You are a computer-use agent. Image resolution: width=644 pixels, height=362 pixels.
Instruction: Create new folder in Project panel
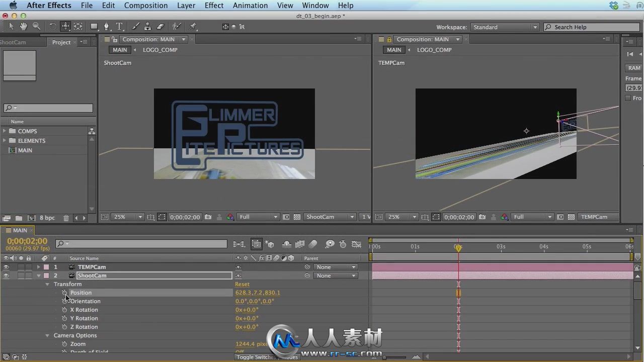[19, 218]
